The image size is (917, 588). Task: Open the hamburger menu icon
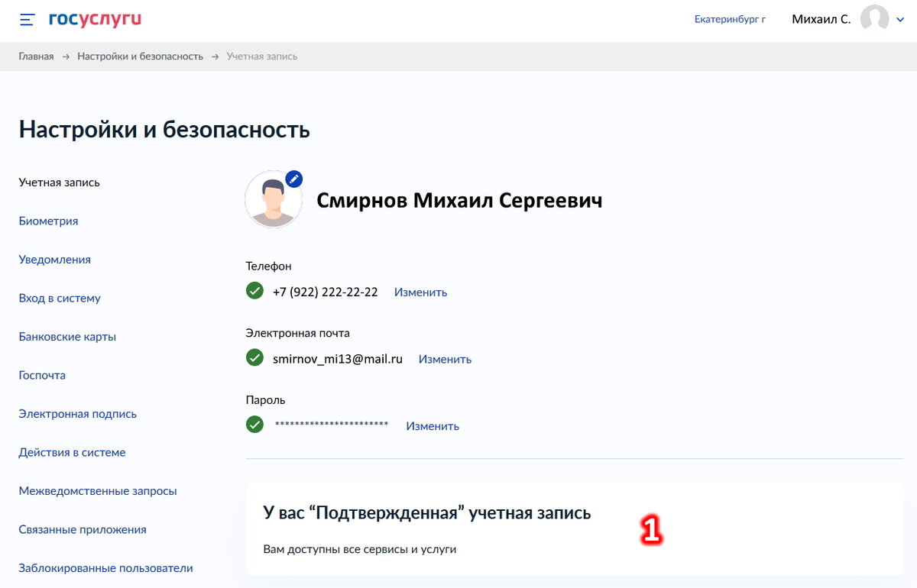(27, 20)
